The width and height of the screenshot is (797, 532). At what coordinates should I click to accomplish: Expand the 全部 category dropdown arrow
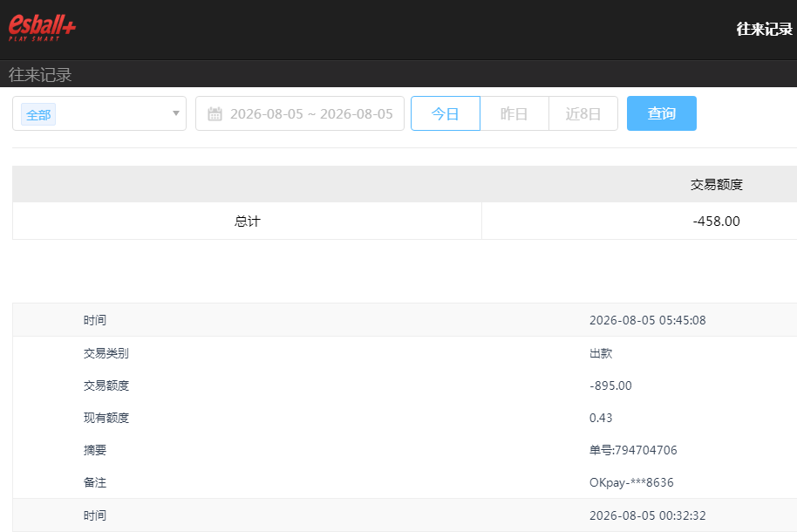coord(176,113)
